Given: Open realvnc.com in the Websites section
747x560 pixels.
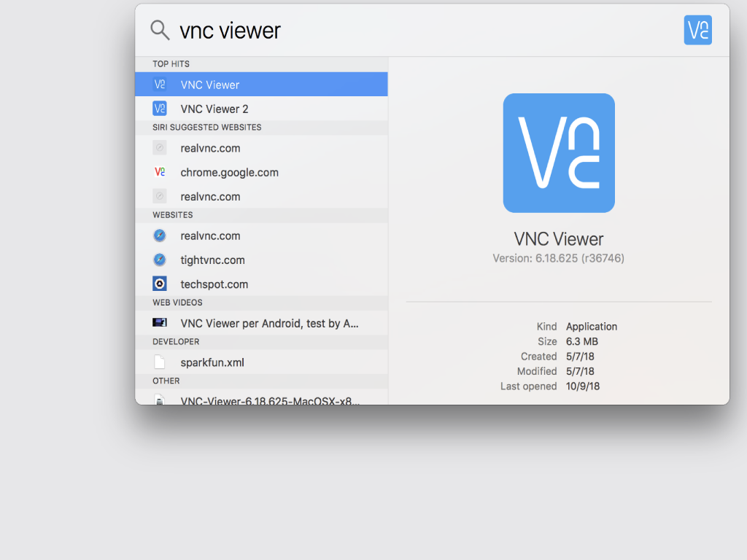Looking at the screenshot, I should click(261, 236).
